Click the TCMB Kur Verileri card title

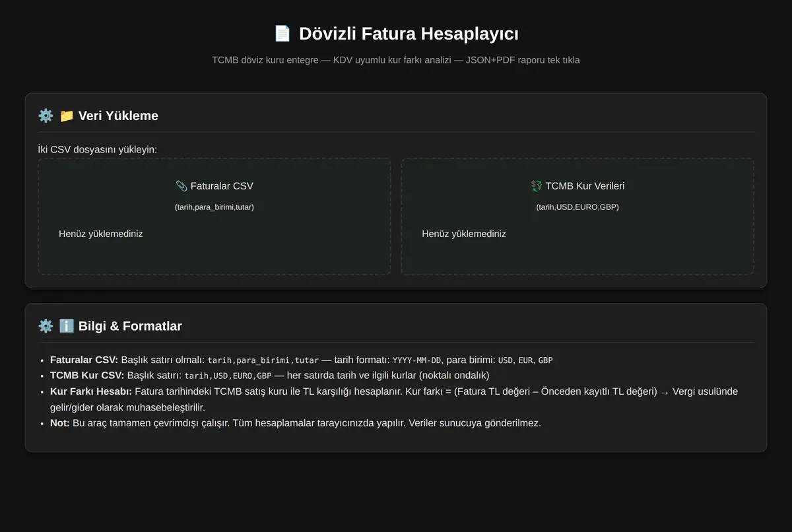(585, 186)
